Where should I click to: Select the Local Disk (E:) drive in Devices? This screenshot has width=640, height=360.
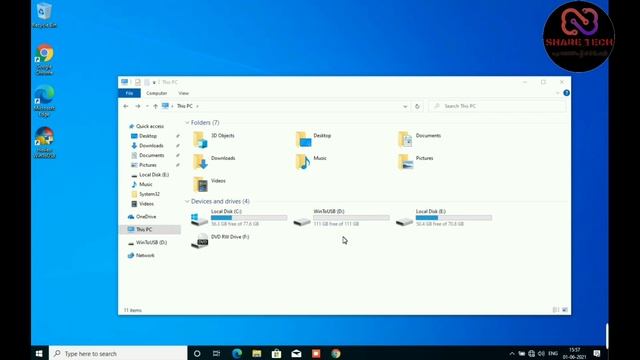tap(444, 218)
